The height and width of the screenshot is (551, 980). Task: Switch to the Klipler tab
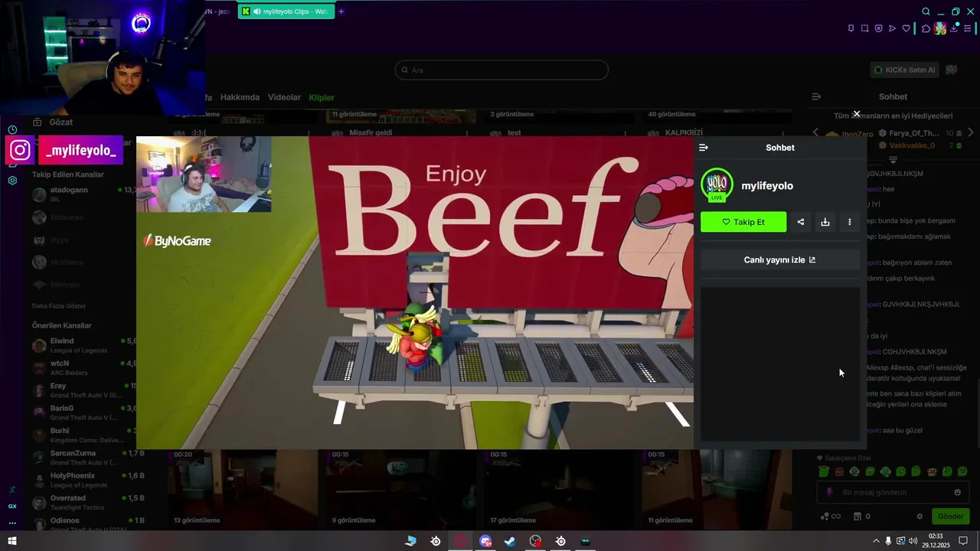pyautogui.click(x=322, y=98)
